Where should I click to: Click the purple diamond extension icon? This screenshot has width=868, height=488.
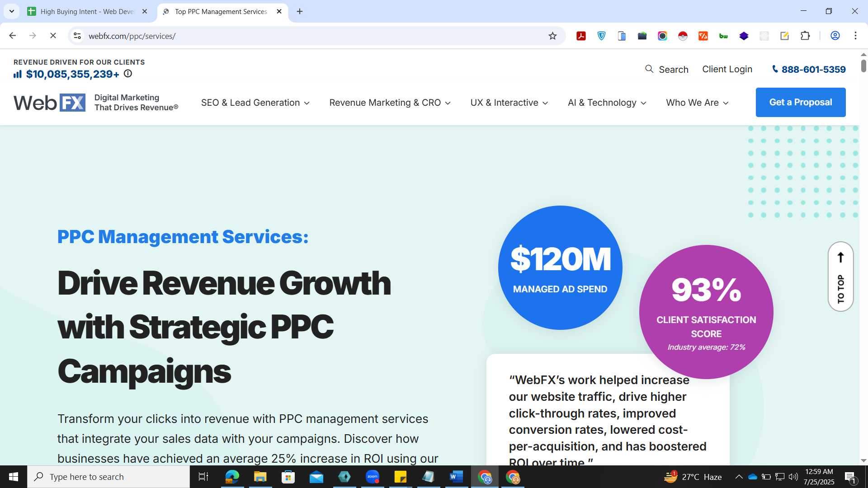click(744, 36)
